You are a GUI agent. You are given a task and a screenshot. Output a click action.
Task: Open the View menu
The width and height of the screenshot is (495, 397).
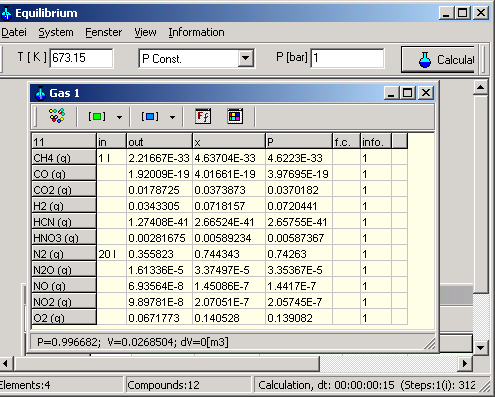coord(145,32)
